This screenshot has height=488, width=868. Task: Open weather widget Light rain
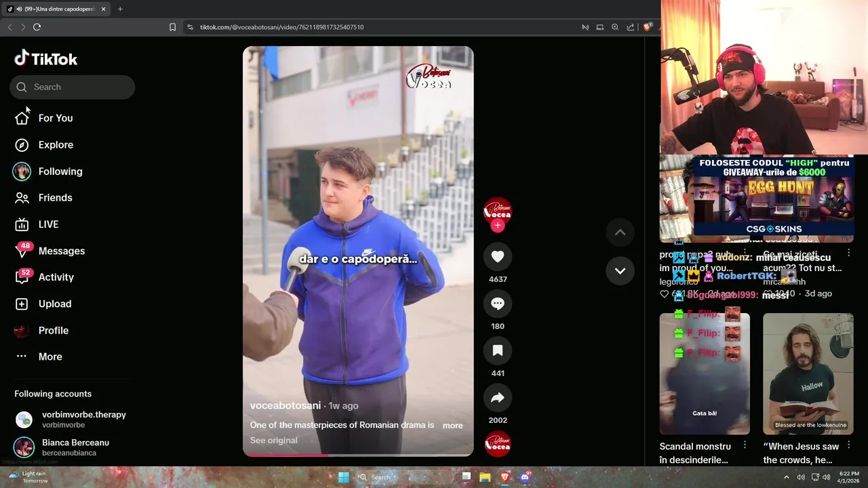click(27, 477)
